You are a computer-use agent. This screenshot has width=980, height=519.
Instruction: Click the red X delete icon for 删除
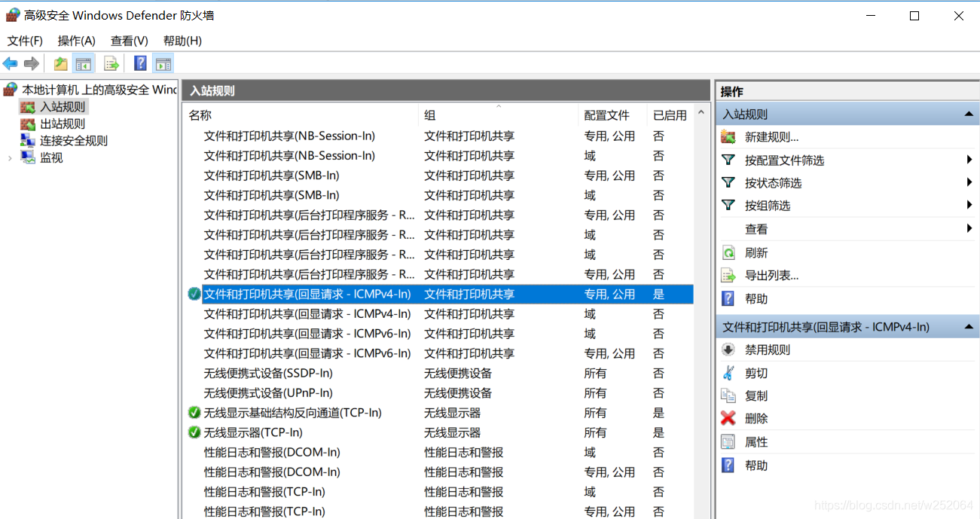coord(728,418)
